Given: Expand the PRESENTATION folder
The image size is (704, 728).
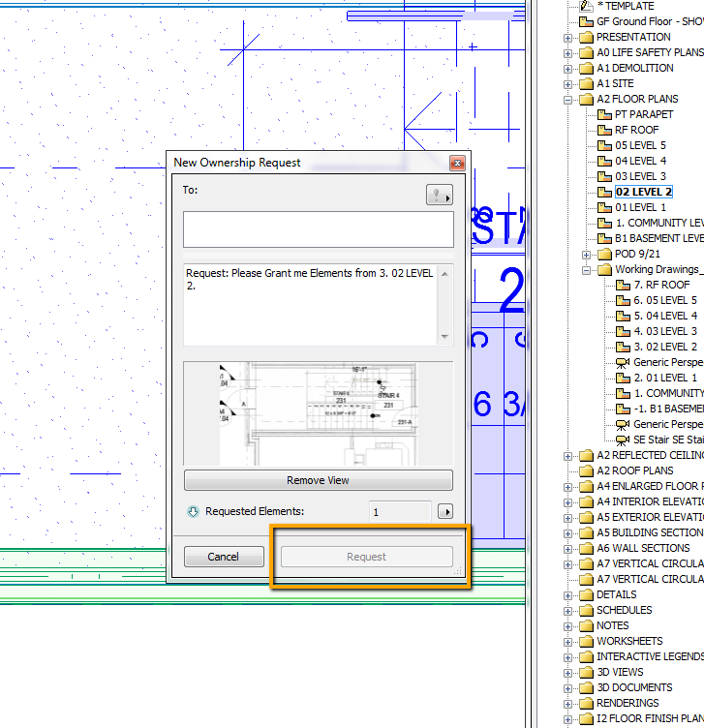Looking at the screenshot, I should click(x=567, y=38).
